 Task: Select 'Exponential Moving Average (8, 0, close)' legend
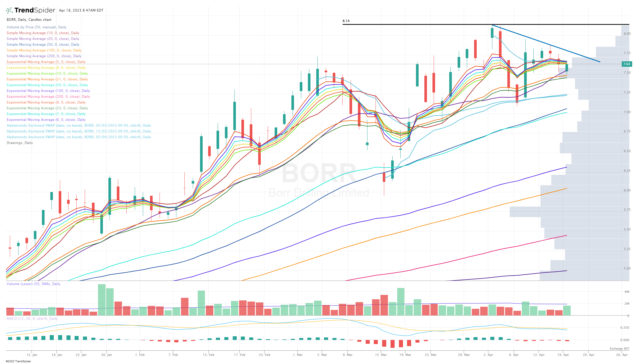(46, 68)
